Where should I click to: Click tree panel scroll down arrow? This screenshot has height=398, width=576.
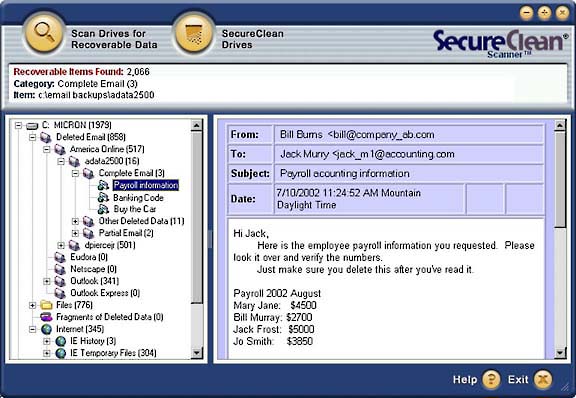click(x=197, y=353)
